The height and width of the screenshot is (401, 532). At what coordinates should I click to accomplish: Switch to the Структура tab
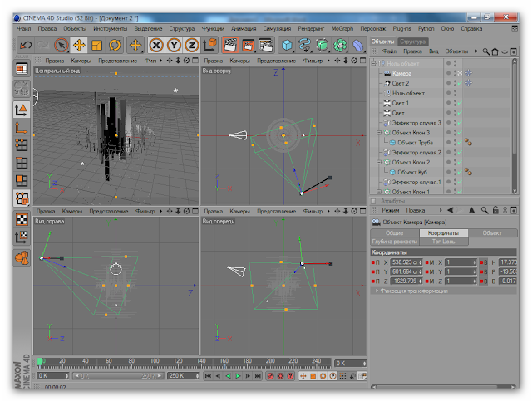click(413, 41)
